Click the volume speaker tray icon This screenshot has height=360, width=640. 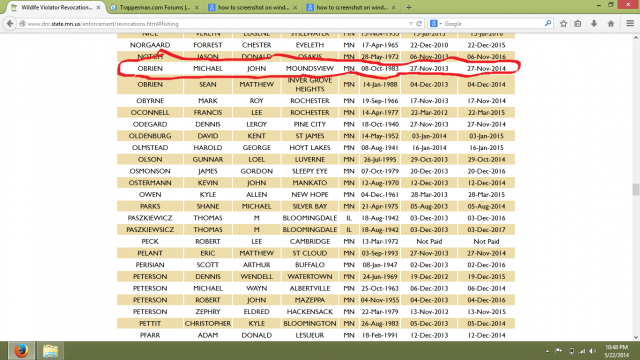593,351
